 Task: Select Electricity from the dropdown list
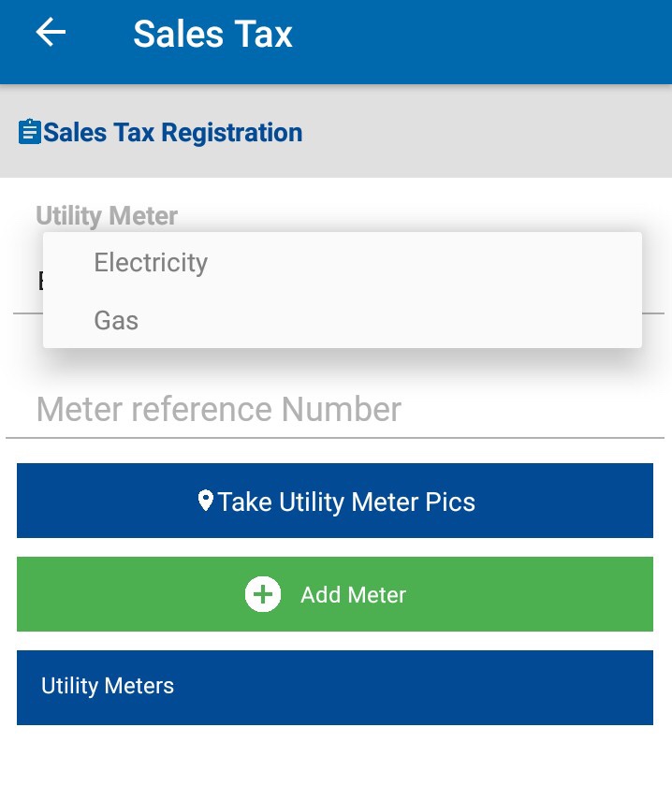pyautogui.click(x=151, y=263)
